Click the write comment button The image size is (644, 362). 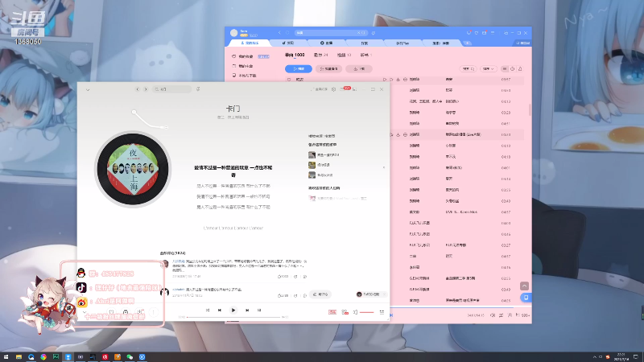[320, 294]
